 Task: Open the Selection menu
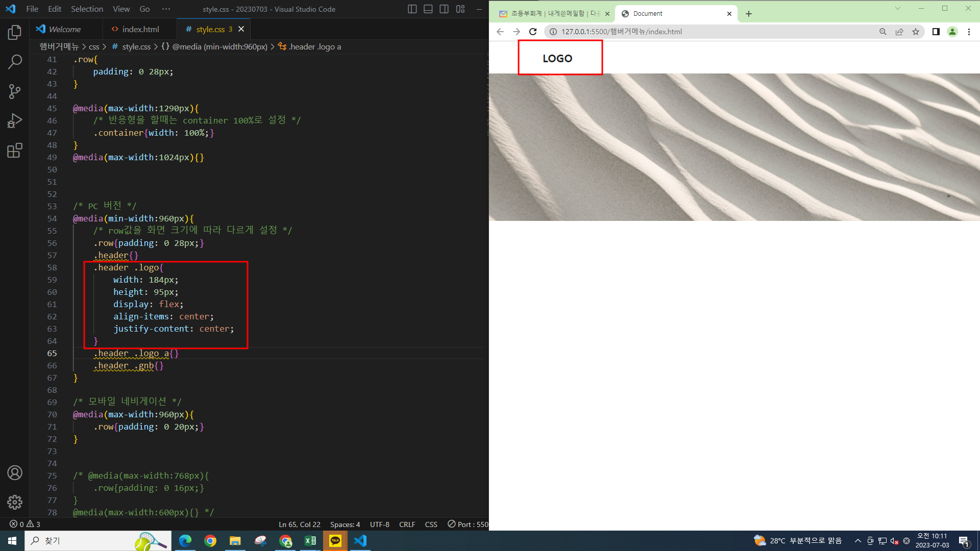point(87,9)
